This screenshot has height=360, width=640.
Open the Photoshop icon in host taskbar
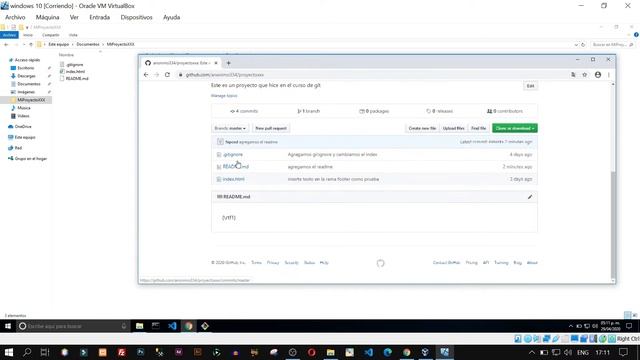click(140, 352)
